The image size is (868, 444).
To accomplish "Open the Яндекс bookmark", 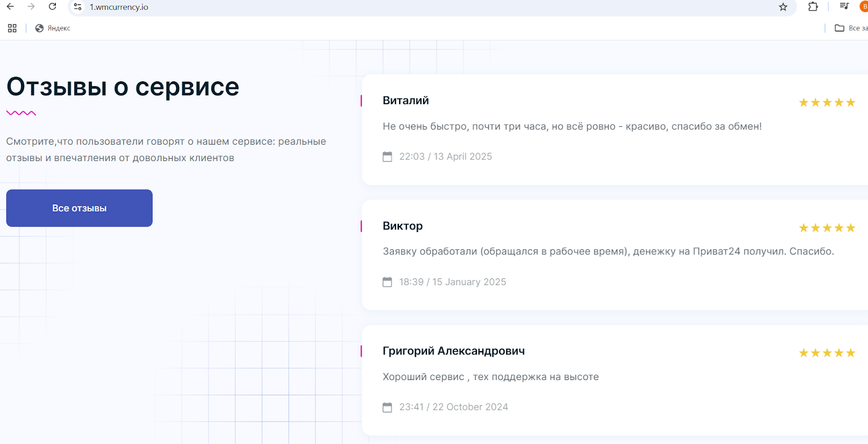I will (53, 28).
